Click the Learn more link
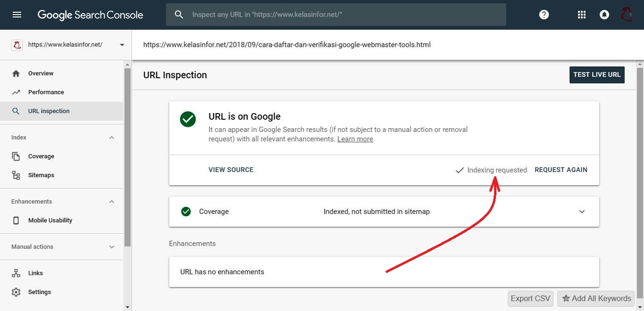 (x=355, y=139)
